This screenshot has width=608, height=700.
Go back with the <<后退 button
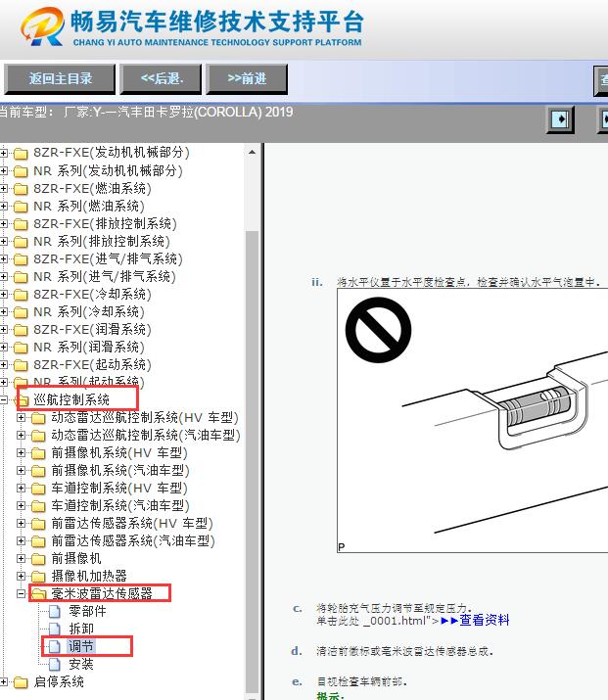coord(161,79)
